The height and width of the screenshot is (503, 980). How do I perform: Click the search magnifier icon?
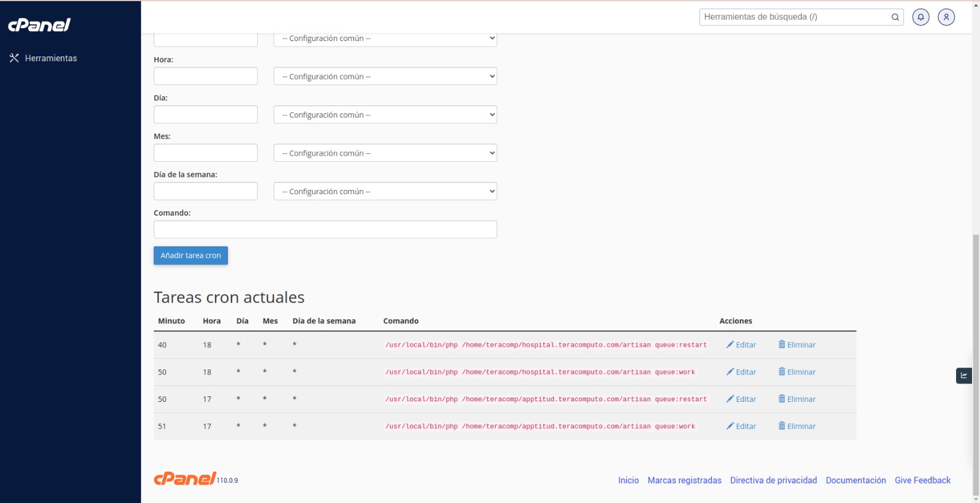click(x=895, y=17)
